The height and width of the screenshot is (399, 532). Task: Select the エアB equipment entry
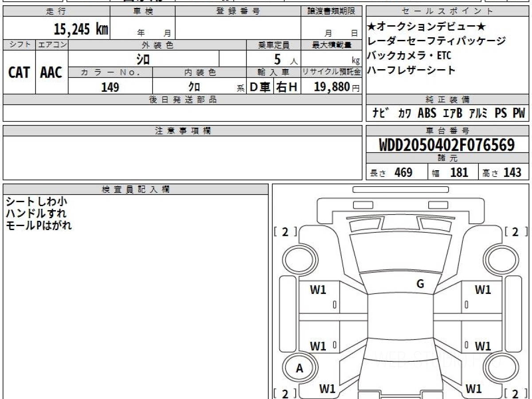click(x=452, y=113)
